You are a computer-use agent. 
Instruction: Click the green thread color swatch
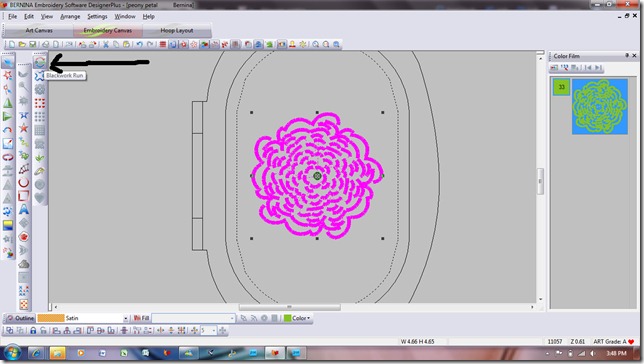point(287,318)
